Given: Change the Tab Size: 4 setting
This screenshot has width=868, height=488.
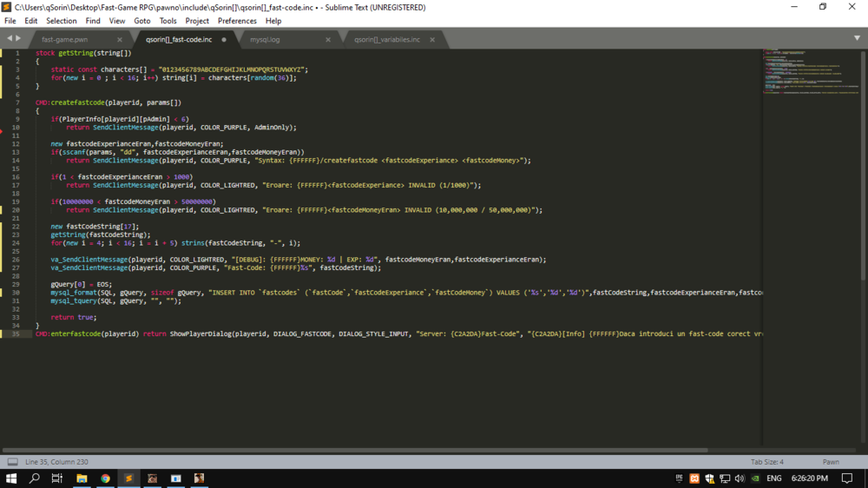Looking at the screenshot, I should (x=767, y=462).
